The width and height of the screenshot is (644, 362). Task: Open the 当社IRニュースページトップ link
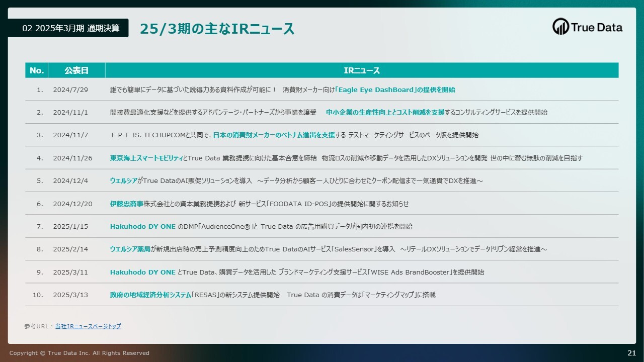coord(88,326)
